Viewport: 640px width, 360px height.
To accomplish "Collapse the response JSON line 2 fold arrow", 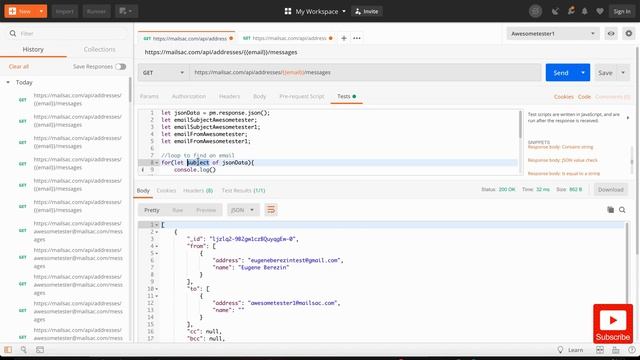I will tap(157, 232).
